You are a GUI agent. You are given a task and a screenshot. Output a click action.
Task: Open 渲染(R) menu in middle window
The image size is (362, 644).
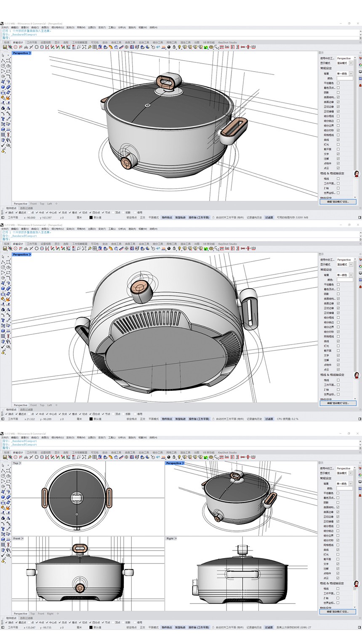[x=133, y=229]
